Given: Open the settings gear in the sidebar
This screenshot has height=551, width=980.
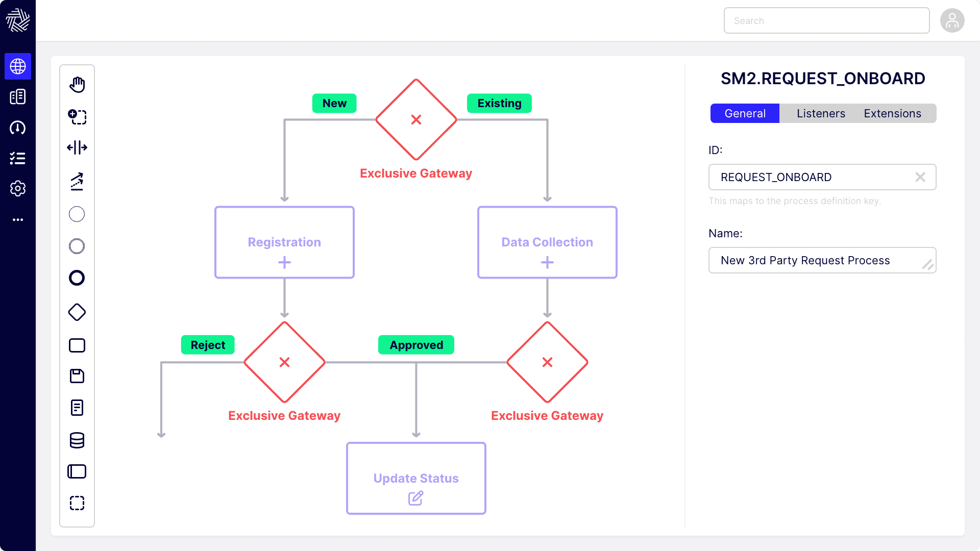Looking at the screenshot, I should click(x=18, y=189).
